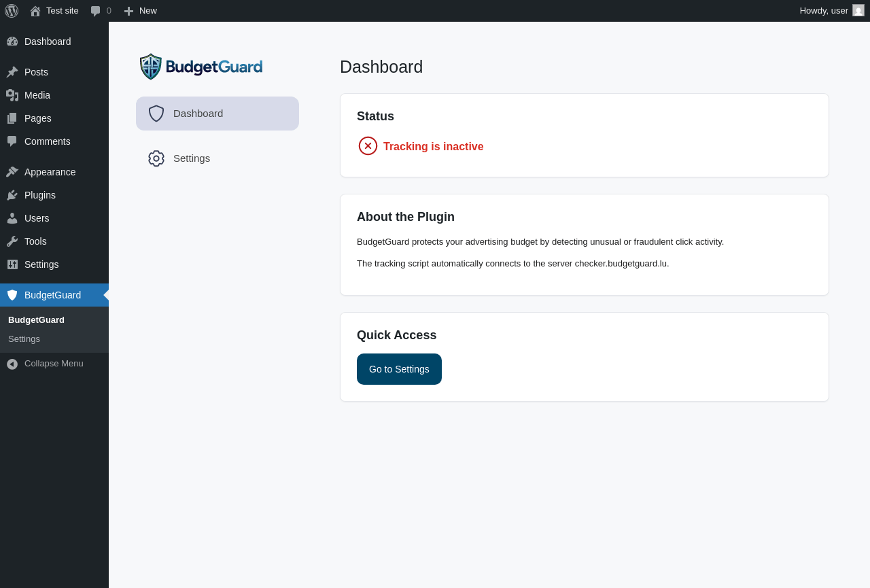Go to the Plugins admin menu
Screen dimensions: 870x588
coord(54,195)
